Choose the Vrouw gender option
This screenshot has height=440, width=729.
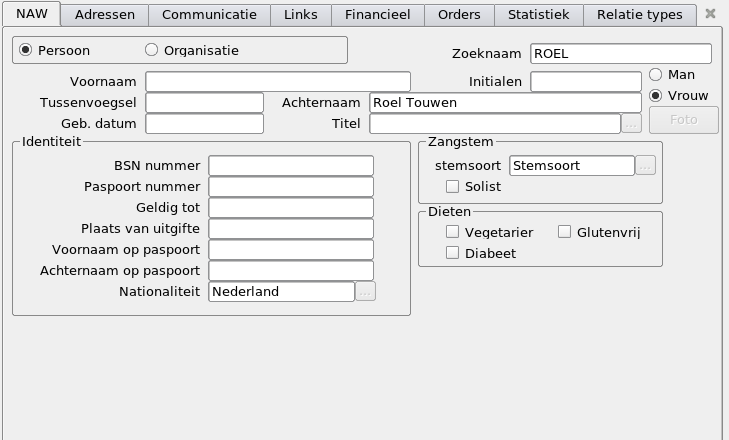click(656, 95)
